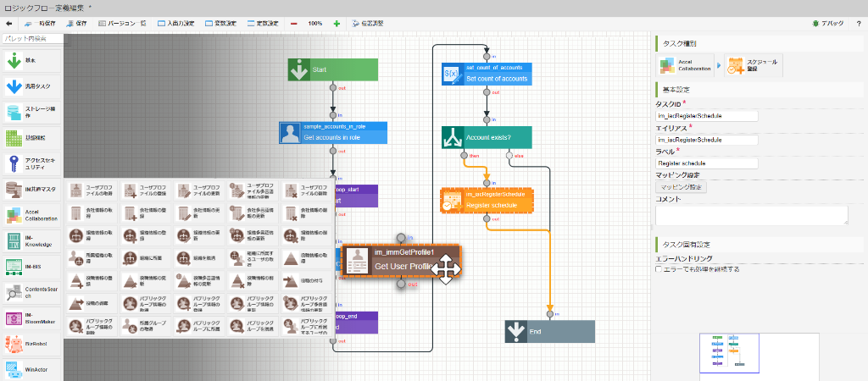Select ユーザプロファイルの取得 task in palette
868x381 pixels.
point(92,190)
